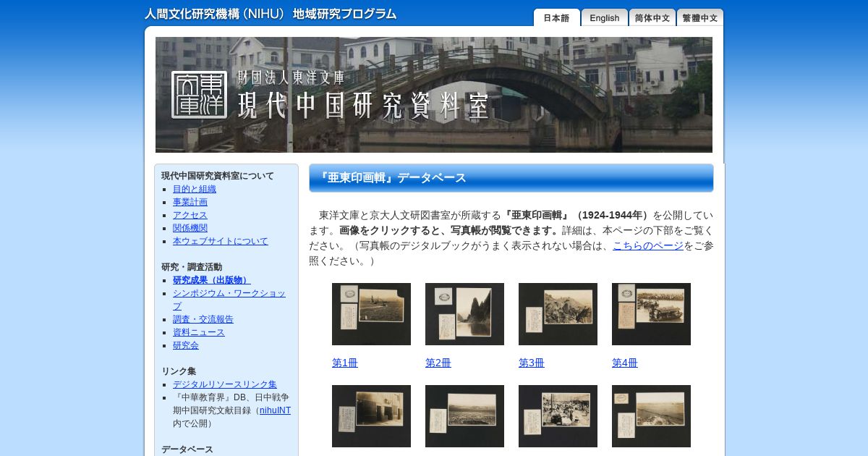This screenshot has height=456, width=868.
Task: Follow the nihuINT link
Action: (275, 410)
